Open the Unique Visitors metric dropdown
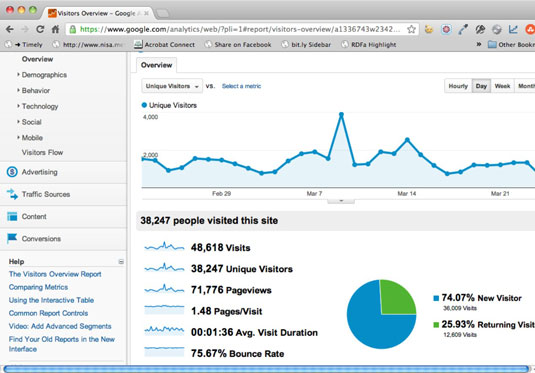This screenshot has width=535, height=373. click(172, 86)
